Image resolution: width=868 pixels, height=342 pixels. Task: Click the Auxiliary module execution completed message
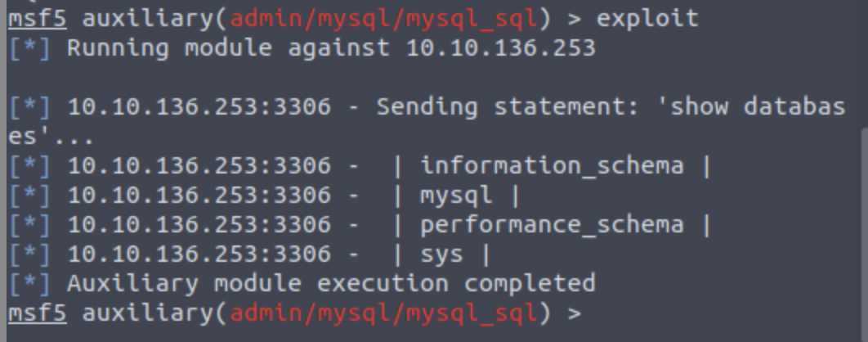[330, 283]
